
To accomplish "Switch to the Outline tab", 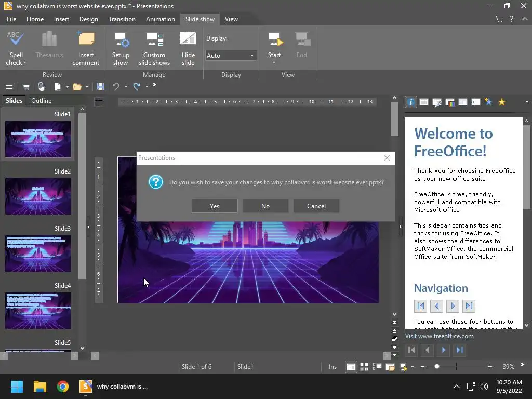I will pos(41,101).
